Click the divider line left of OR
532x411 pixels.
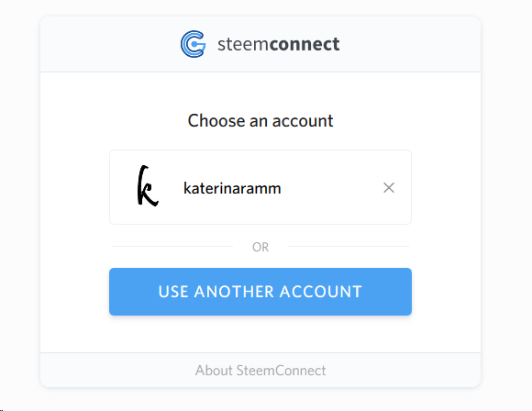point(172,247)
